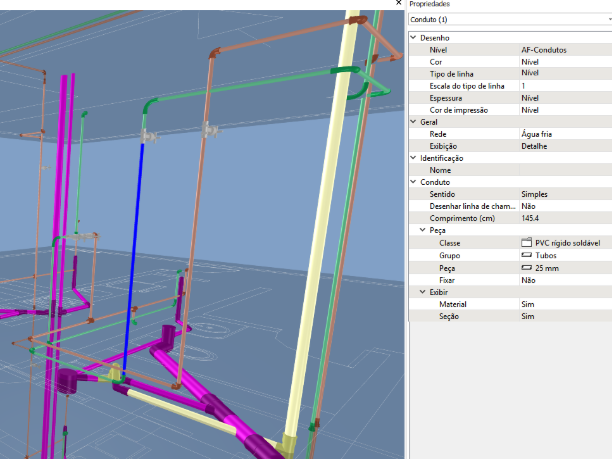612x459 pixels.
Task: Collapse the Desenho property group
Action: click(414, 37)
